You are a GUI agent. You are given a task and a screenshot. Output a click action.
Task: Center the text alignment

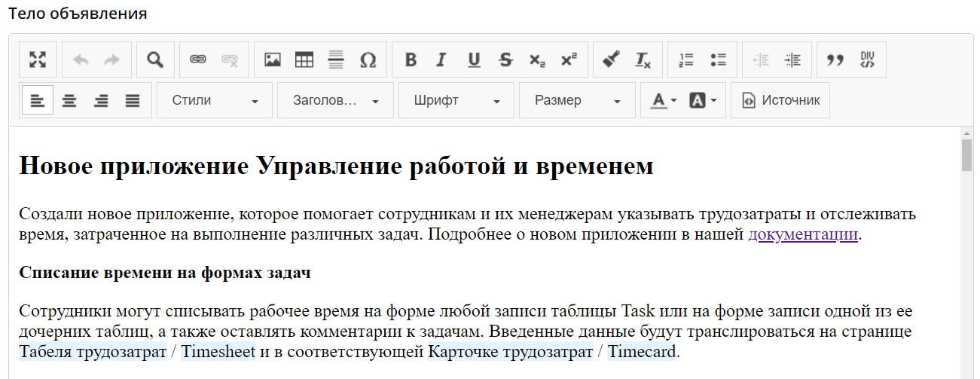pos(69,101)
